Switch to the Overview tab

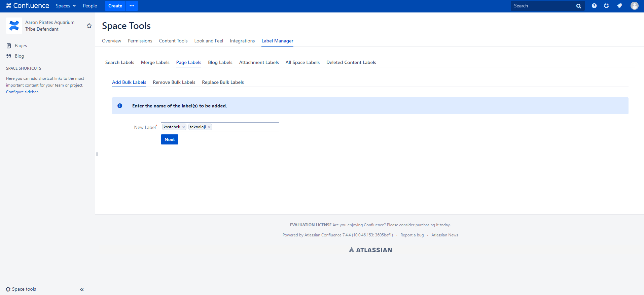tap(111, 41)
